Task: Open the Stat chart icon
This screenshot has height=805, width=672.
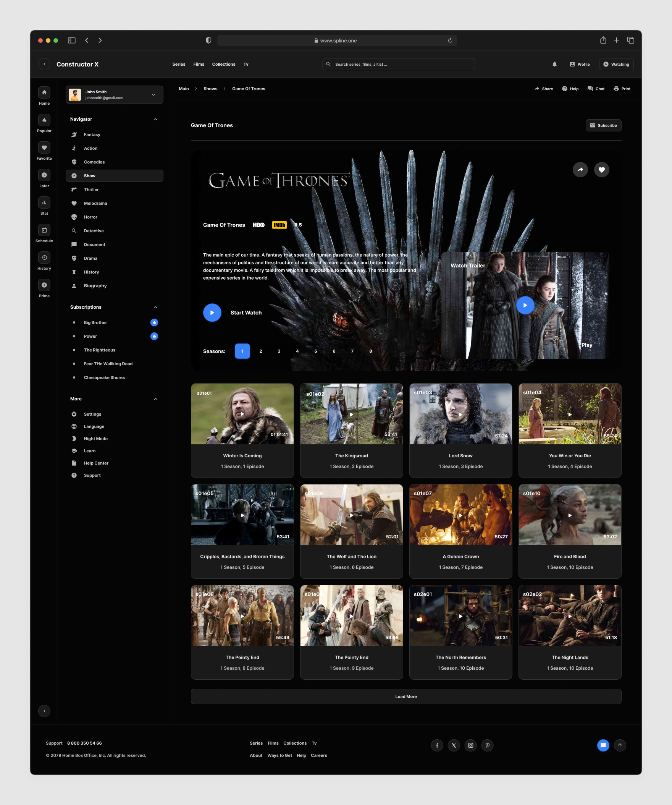Action: coord(44,202)
